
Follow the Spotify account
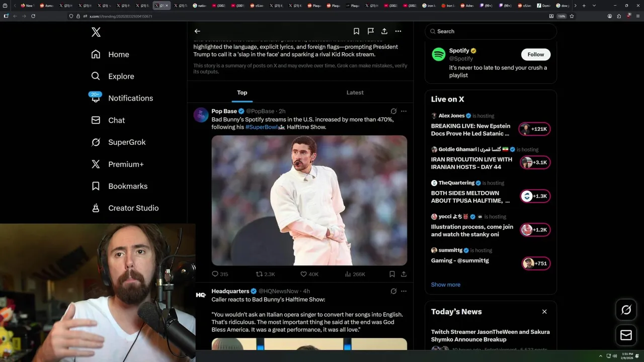pos(536,54)
